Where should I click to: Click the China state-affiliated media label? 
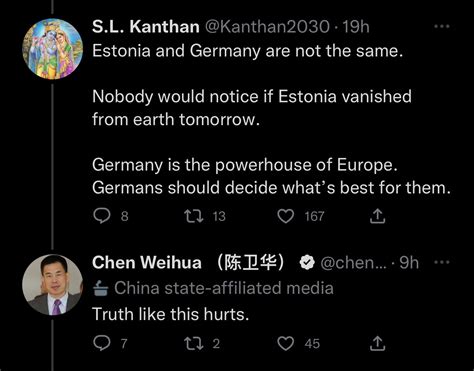point(213,288)
